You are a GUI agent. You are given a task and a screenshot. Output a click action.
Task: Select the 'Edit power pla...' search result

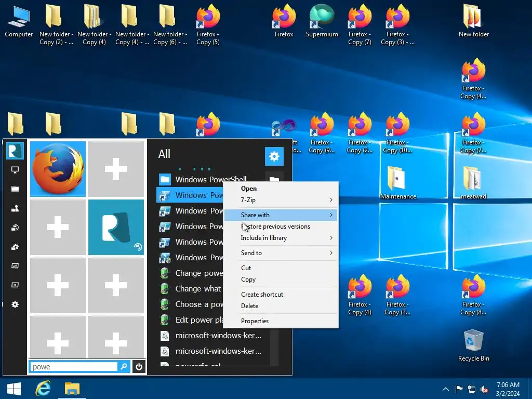pyautogui.click(x=190, y=320)
